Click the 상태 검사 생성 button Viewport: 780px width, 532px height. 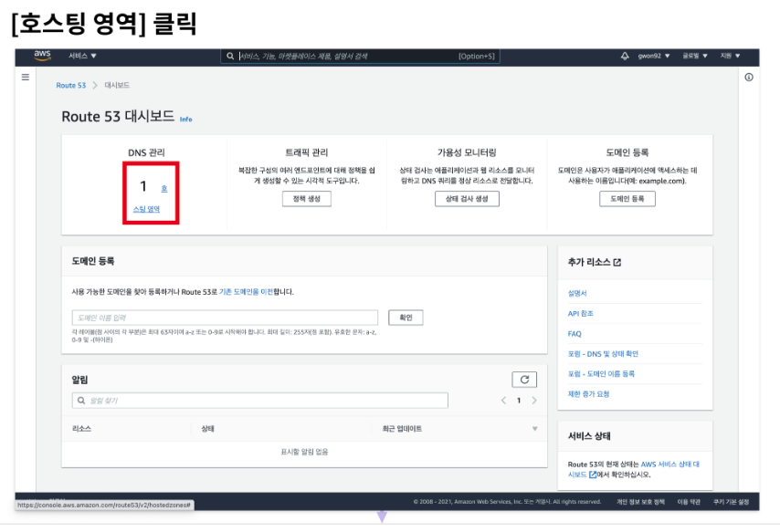click(467, 198)
